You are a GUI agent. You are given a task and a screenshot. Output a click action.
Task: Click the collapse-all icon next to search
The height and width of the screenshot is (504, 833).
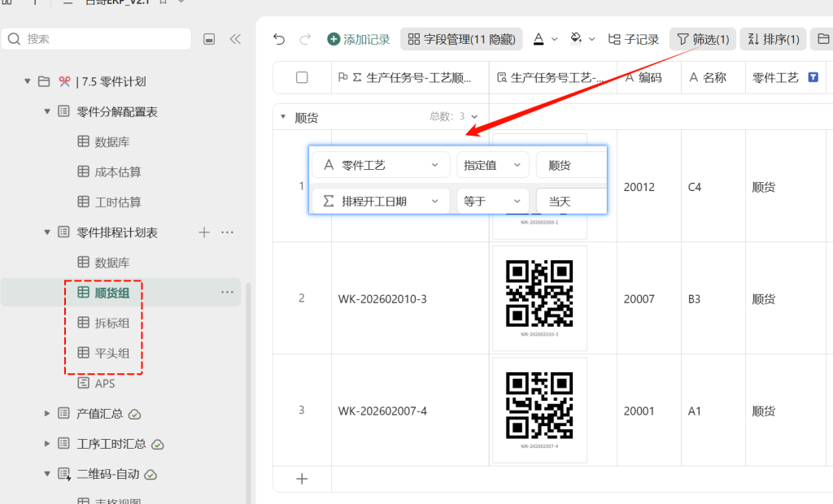(209, 39)
